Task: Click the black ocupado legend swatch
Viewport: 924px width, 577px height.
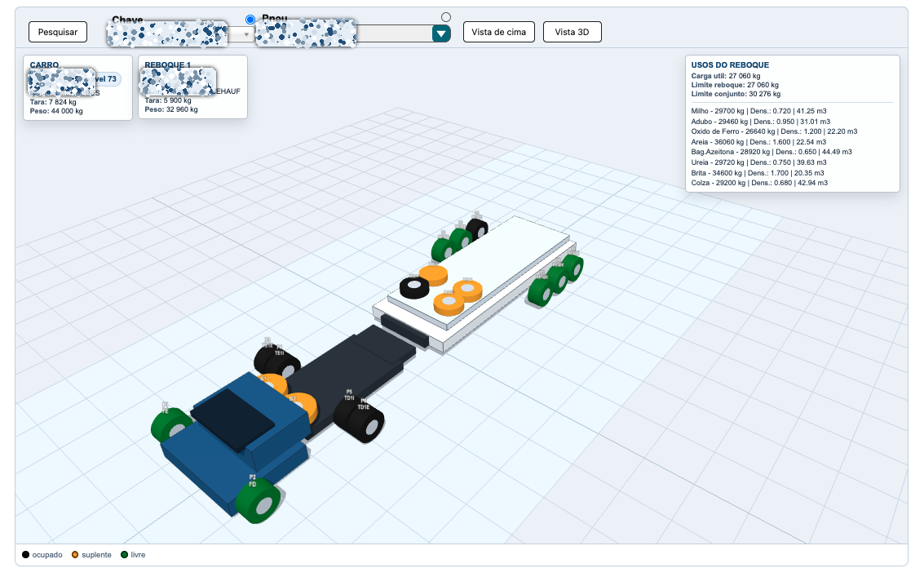Action: click(x=25, y=555)
